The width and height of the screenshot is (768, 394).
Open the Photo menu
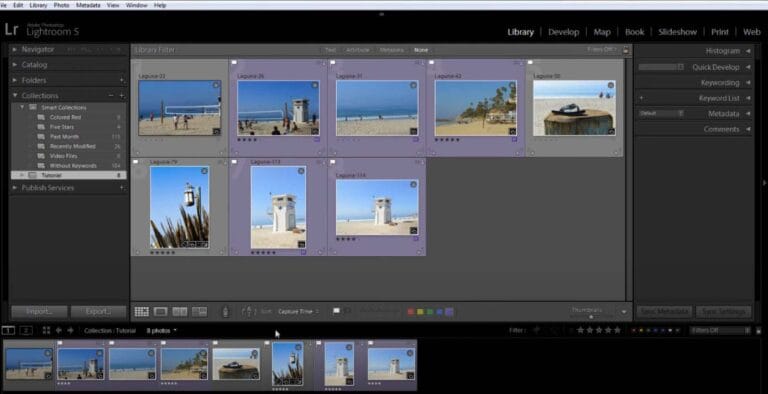pos(61,5)
